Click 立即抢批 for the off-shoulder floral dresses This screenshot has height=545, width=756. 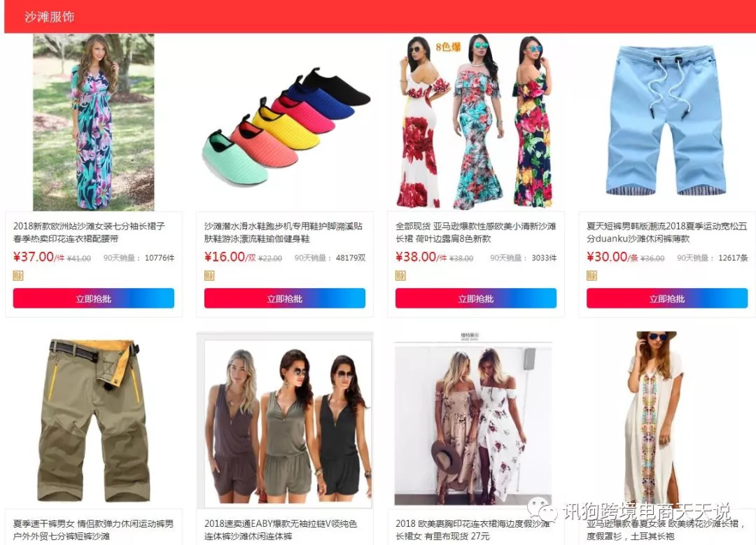[x=476, y=298]
